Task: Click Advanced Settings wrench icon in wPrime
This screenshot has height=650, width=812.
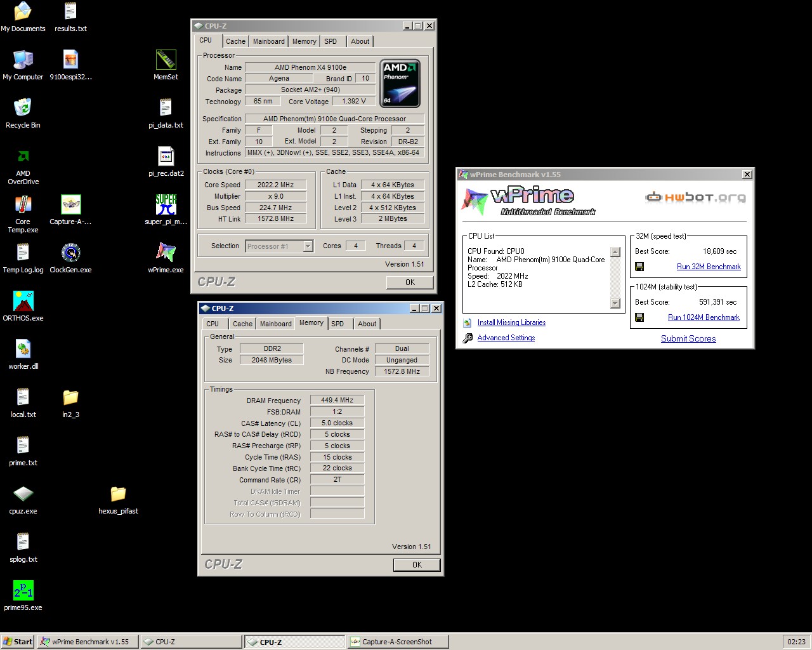Action: 468,338
